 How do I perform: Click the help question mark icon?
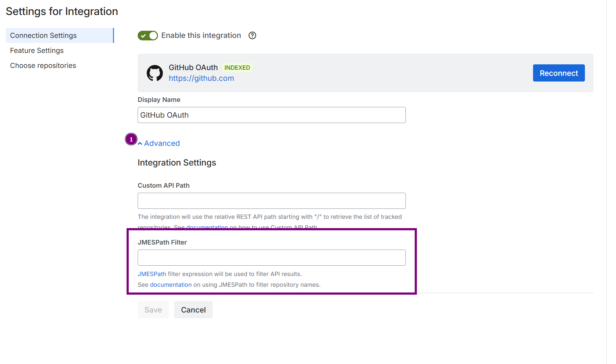pyautogui.click(x=252, y=35)
